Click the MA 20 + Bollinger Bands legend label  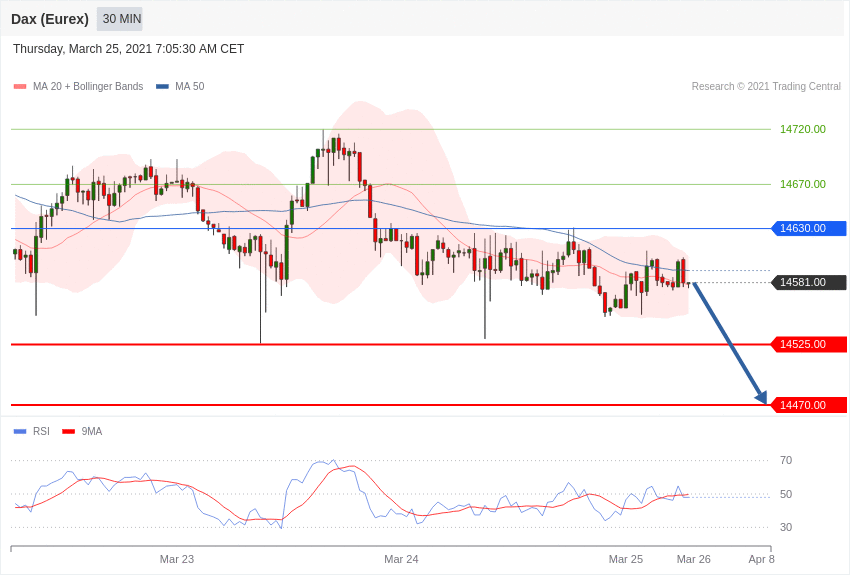pyautogui.click(x=88, y=86)
